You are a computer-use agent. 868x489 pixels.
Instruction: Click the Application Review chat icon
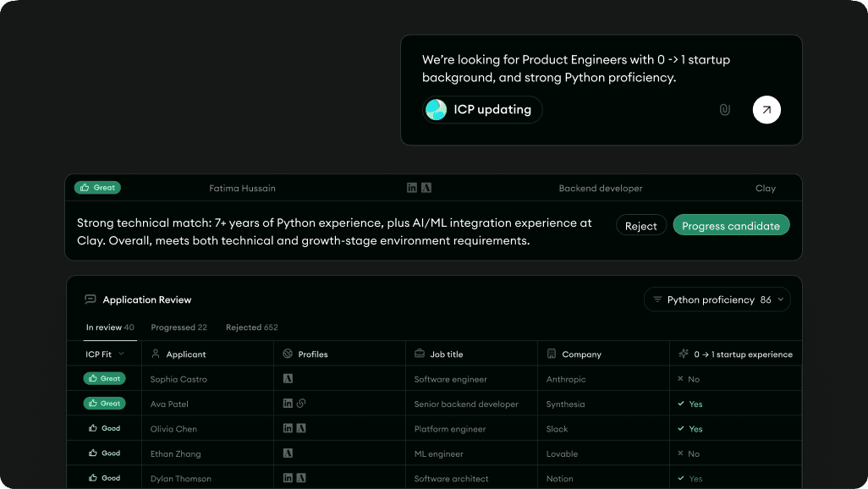point(91,299)
